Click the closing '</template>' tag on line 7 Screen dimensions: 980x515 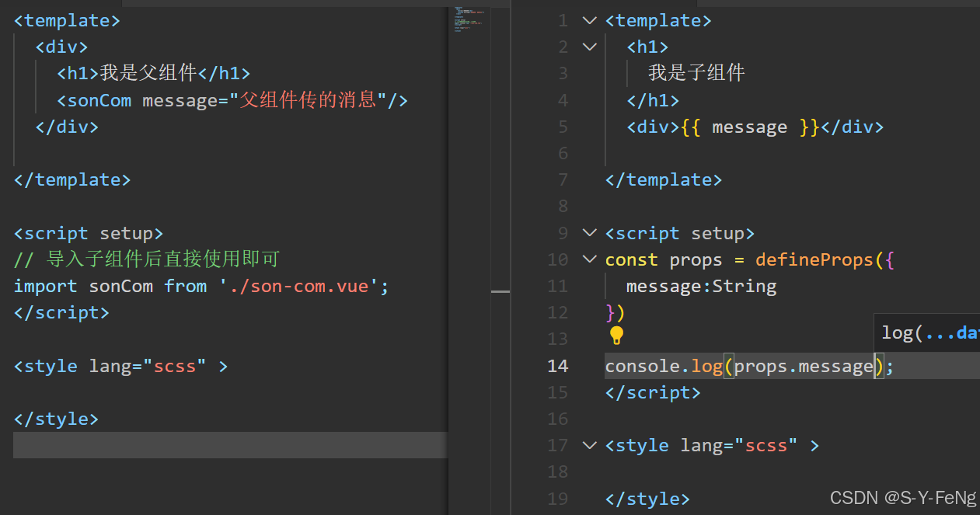[x=664, y=179]
